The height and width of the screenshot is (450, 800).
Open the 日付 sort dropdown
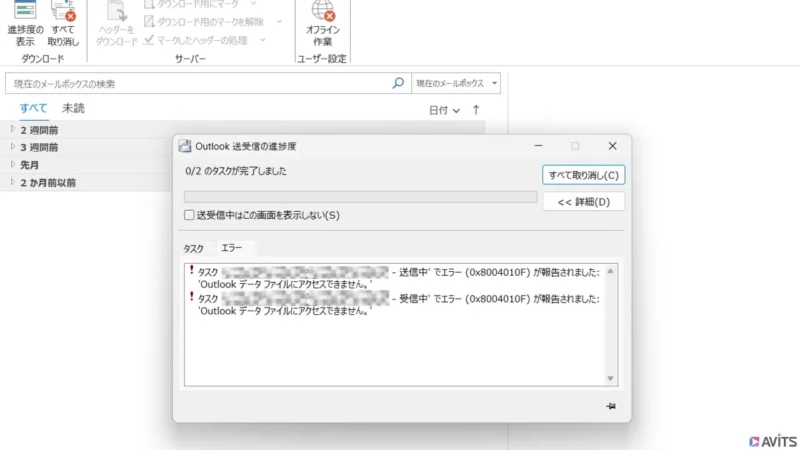[x=444, y=110]
